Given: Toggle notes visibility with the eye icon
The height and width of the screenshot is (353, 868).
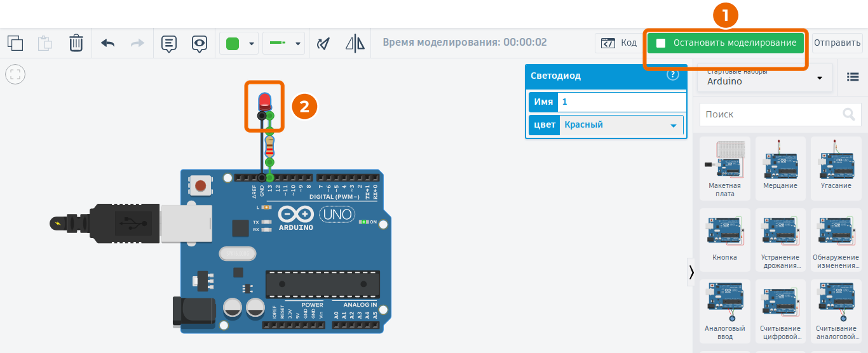Looking at the screenshot, I should point(200,43).
